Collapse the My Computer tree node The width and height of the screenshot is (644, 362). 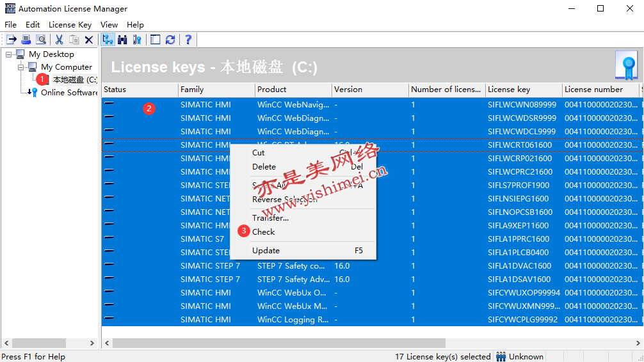coord(20,67)
